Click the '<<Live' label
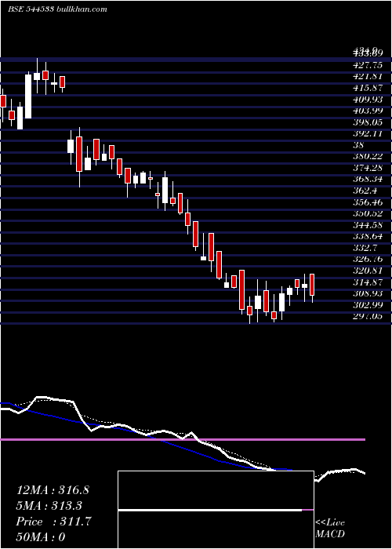392x549 pixels. point(330,523)
